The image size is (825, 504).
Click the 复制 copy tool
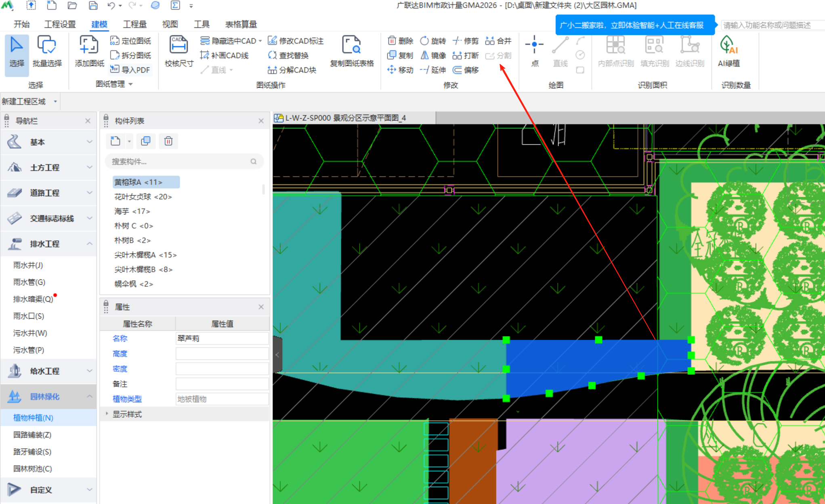point(400,55)
